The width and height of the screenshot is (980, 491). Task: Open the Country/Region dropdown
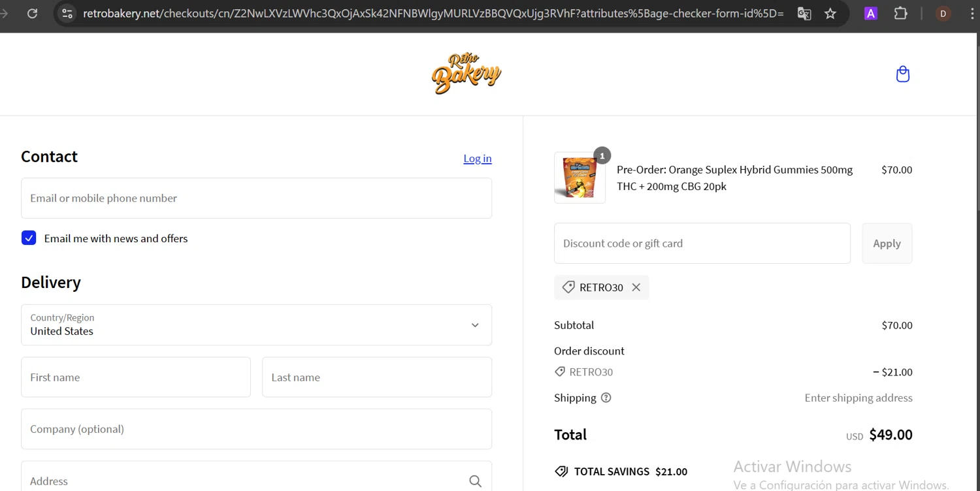tap(256, 325)
